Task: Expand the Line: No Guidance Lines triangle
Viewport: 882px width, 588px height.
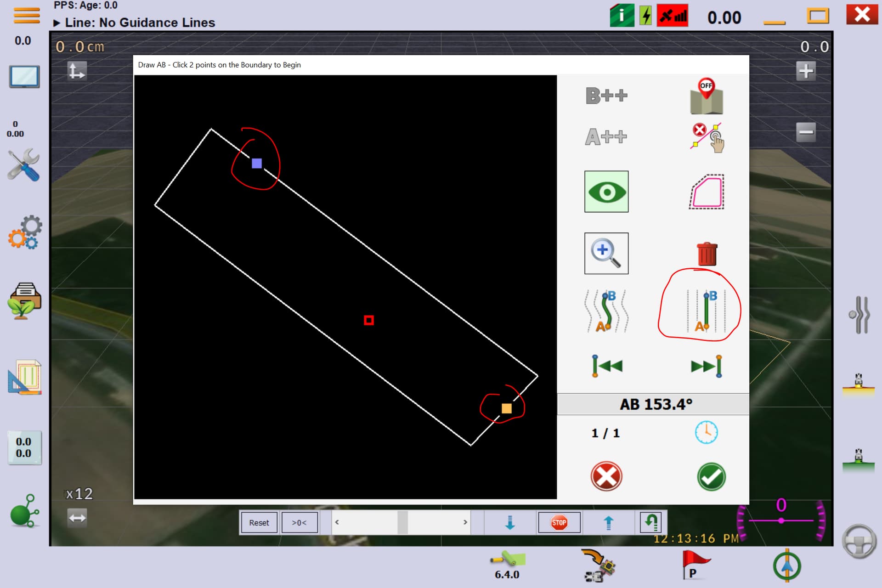Action: click(x=57, y=23)
